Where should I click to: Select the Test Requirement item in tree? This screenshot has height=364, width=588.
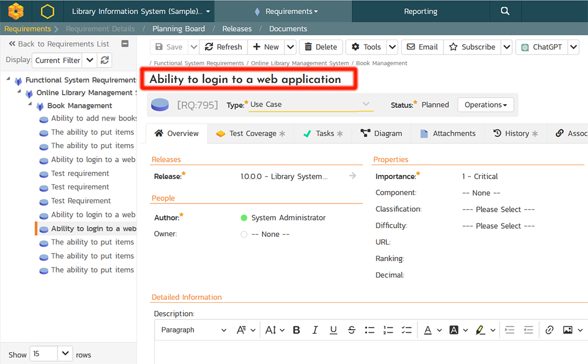(x=81, y=201)
